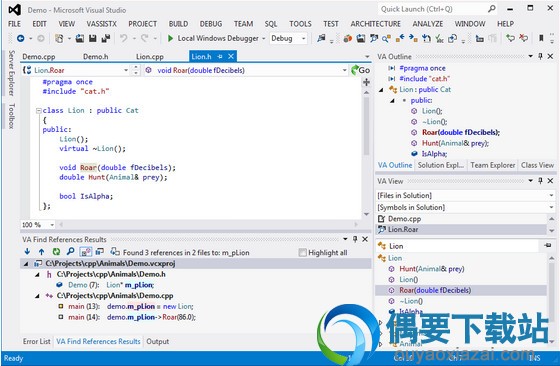This screenshot has width=560, height=366.
Task: Go to previous reference with up arrow
Action: click(x=41, y=252)
